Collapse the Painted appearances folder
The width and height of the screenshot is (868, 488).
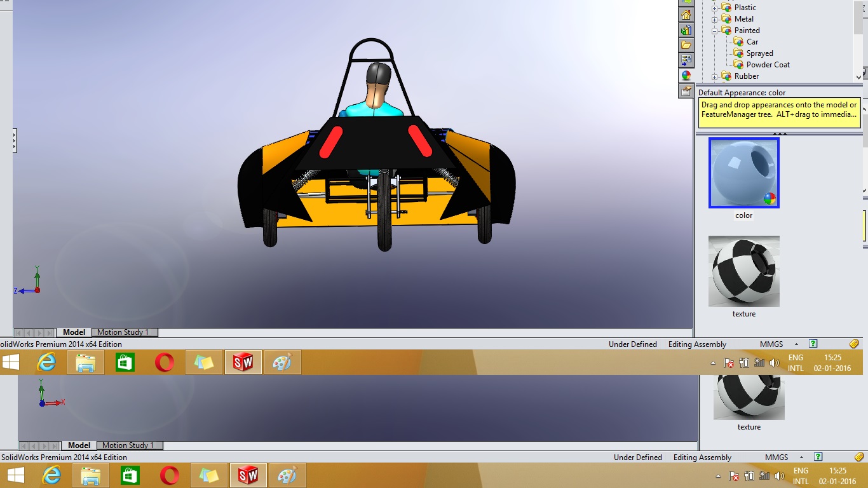click(x=714, y=30)
